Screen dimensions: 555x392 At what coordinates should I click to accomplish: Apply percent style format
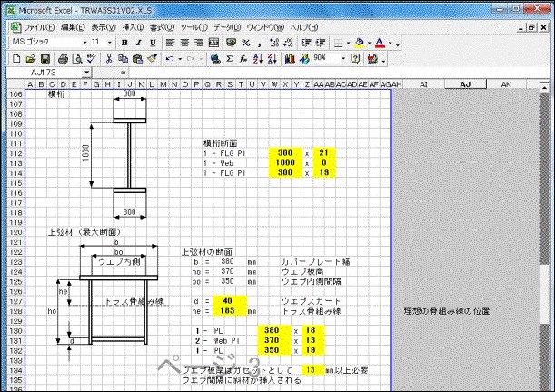point(246,43)
